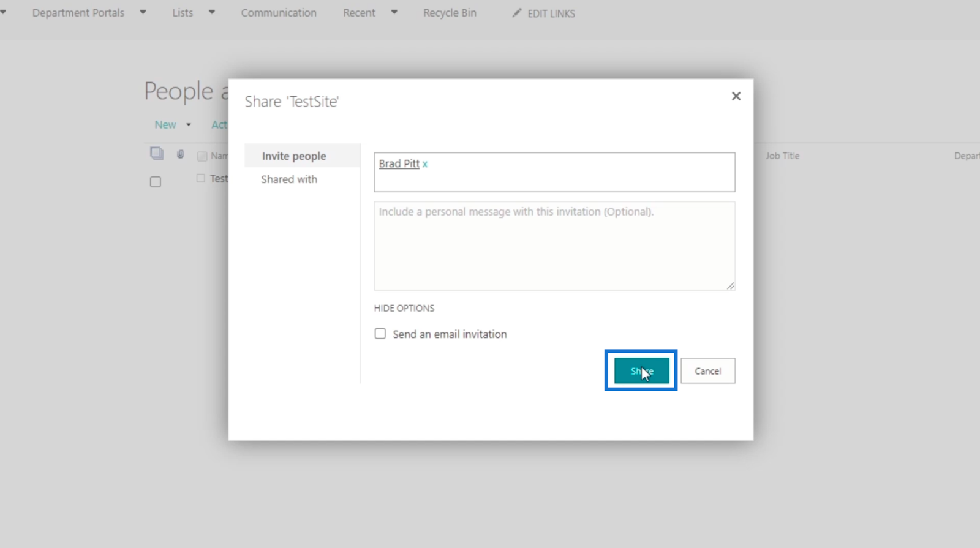Click EDIT LINKS pencil icon
The height and width of the screenshot is (548, 980).
[x=517, y=13]
